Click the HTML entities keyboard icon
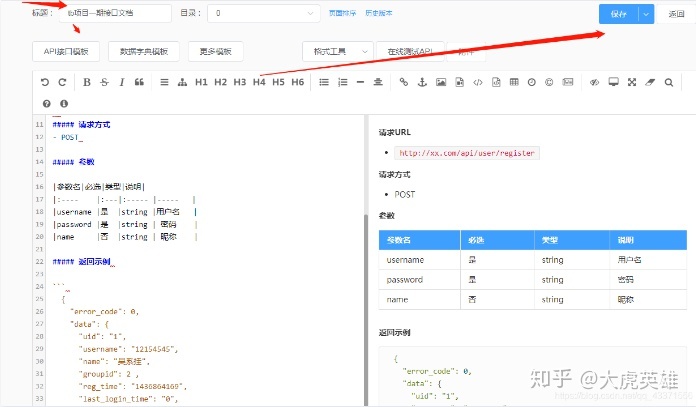The height and width of the screenshot is (407, 696). click(x=568, y=82)
